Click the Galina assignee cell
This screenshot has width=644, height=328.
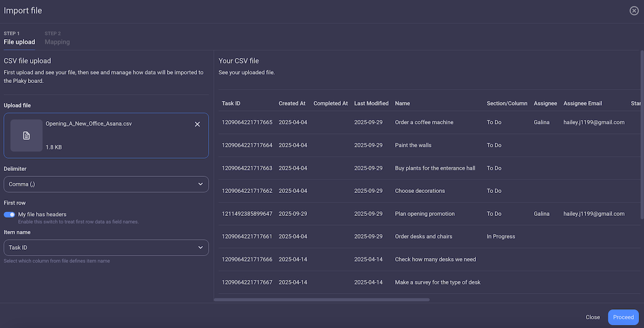click(x=542, y=122)
